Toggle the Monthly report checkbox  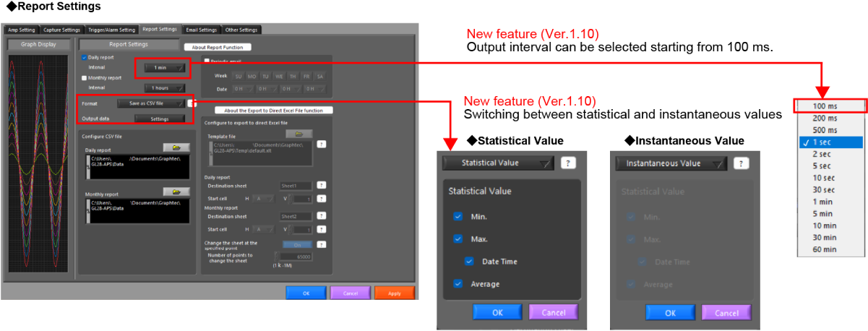85,77
